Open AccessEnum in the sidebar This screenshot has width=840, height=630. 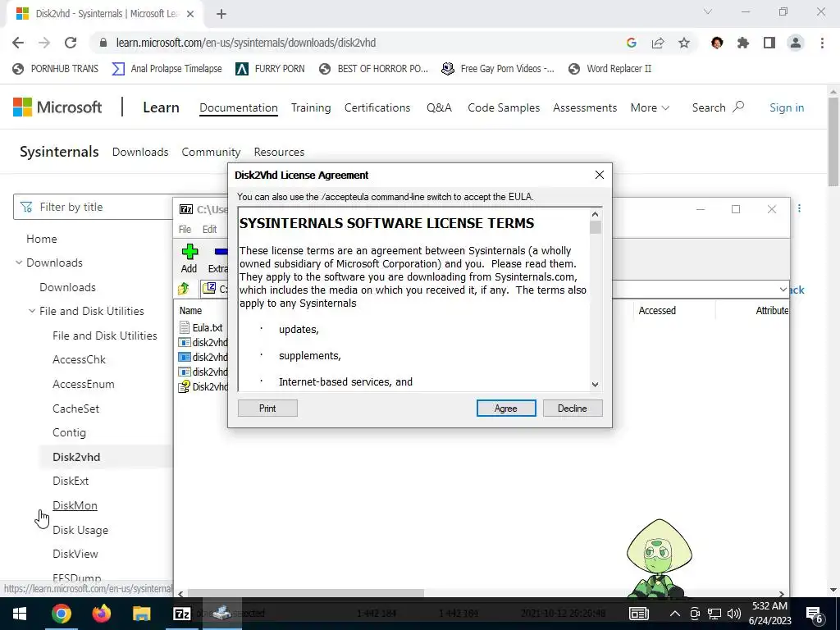pyautogui.click(x=84, y=384)
